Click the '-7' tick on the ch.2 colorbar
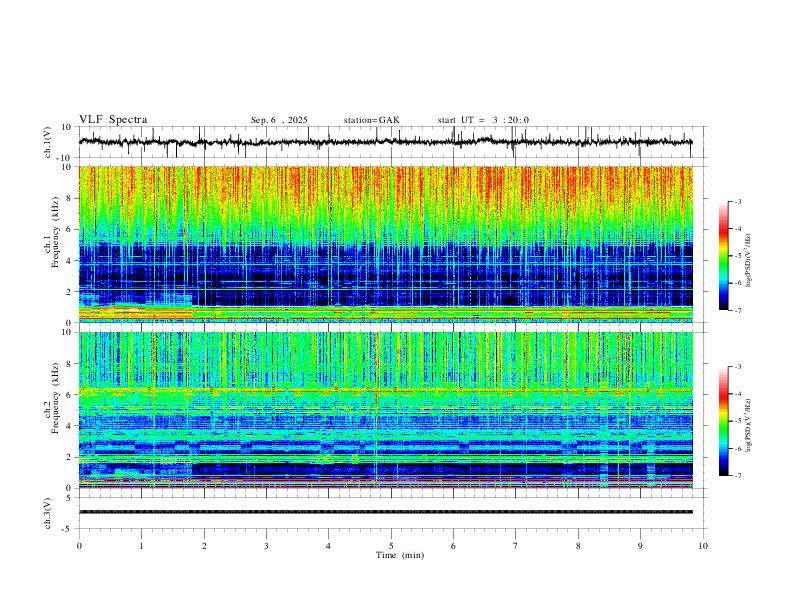The image size is (792, 612). click(737, 476)
